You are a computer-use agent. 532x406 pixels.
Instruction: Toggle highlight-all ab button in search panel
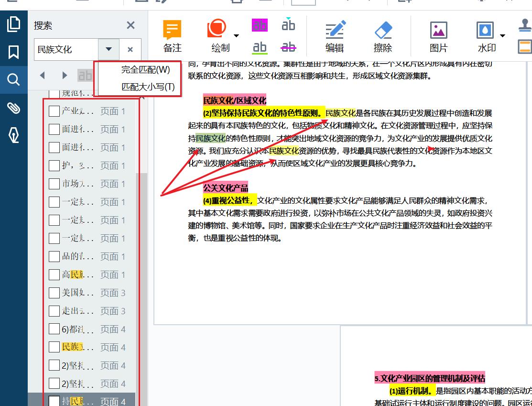click(85, 76)
